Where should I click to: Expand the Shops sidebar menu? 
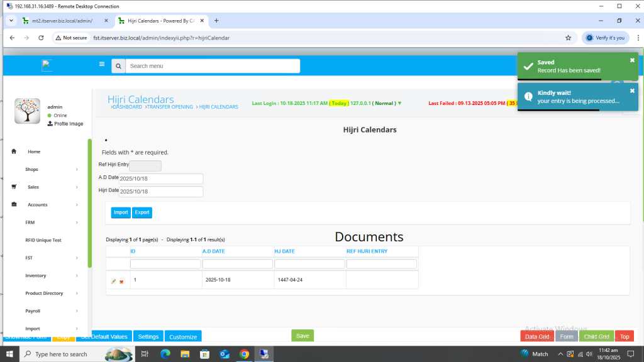coord(50,169)
